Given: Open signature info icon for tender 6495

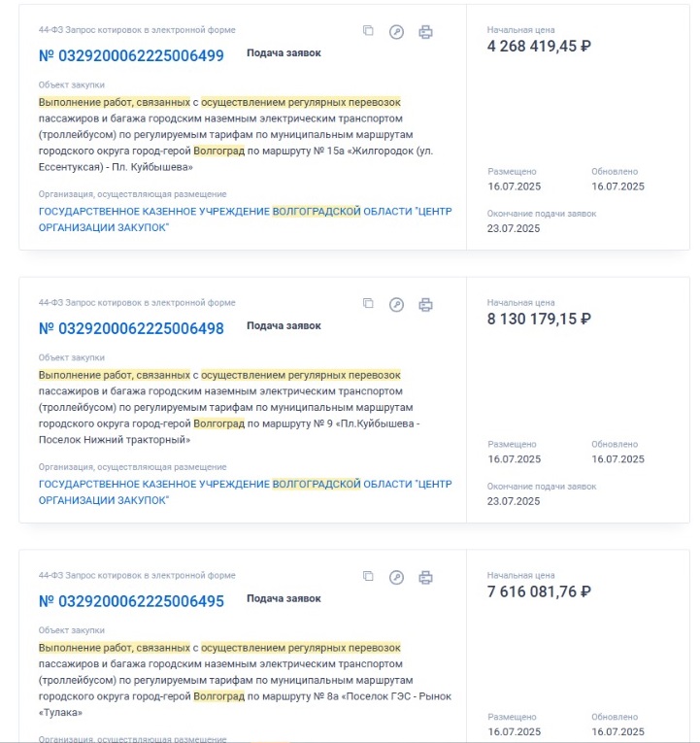Looking at the screenshot, I should 396,577.
